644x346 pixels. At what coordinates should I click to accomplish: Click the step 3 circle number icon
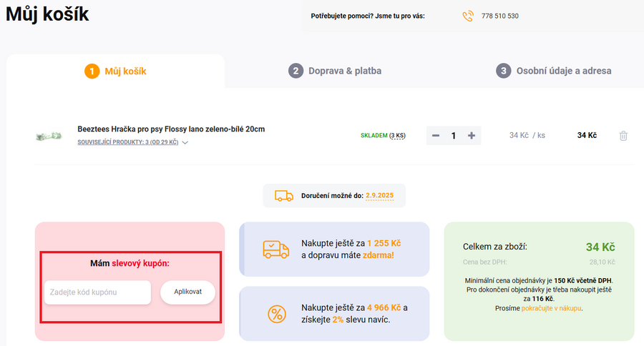(x=504, y=71)
